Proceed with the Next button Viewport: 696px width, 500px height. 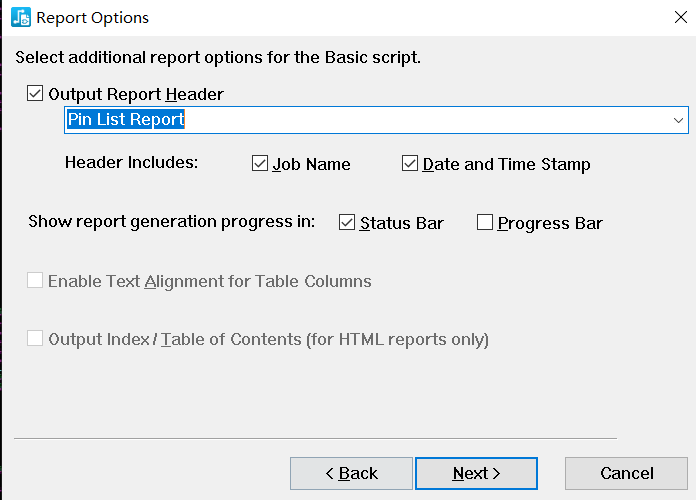[x=476, y=473]
